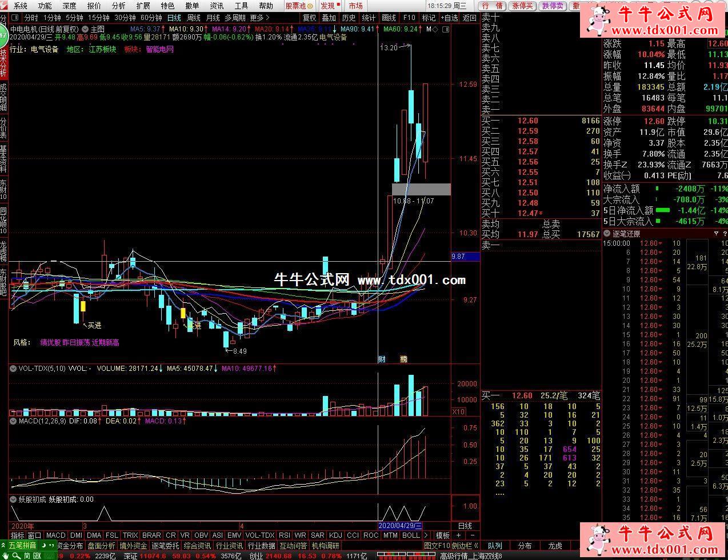728x560 pixels.
Task: Select the 月线 monthly period
Action: pyautogui.click(x=213, y=18)
